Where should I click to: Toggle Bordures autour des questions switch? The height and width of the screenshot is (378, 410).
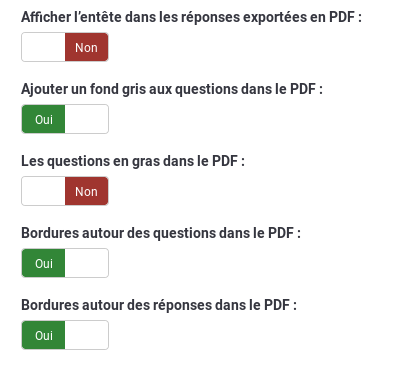tap(65, 263)
